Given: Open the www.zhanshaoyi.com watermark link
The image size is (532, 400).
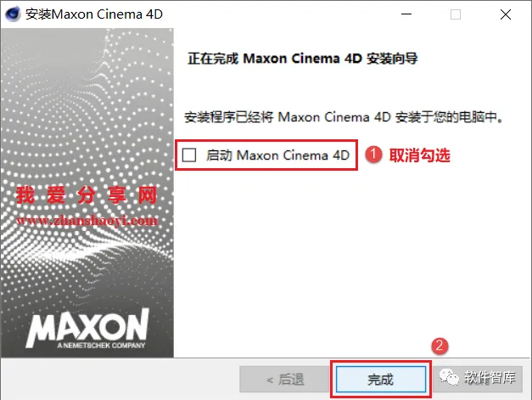Looking at the screenshot, I should [x=87, y=221].
